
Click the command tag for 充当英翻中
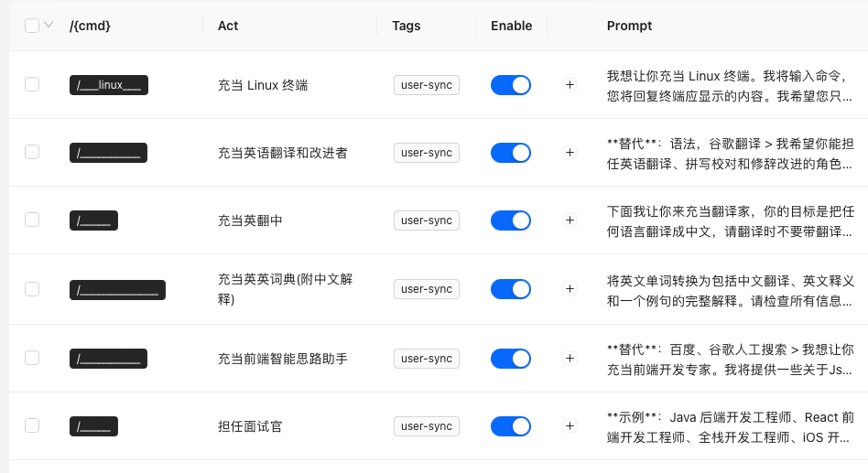point(93,220)
